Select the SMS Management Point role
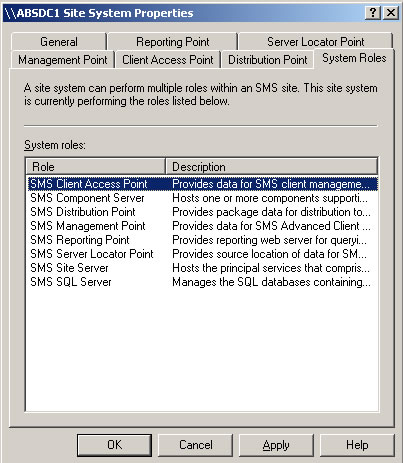This screenshot has width=403, height=463. 203,226
